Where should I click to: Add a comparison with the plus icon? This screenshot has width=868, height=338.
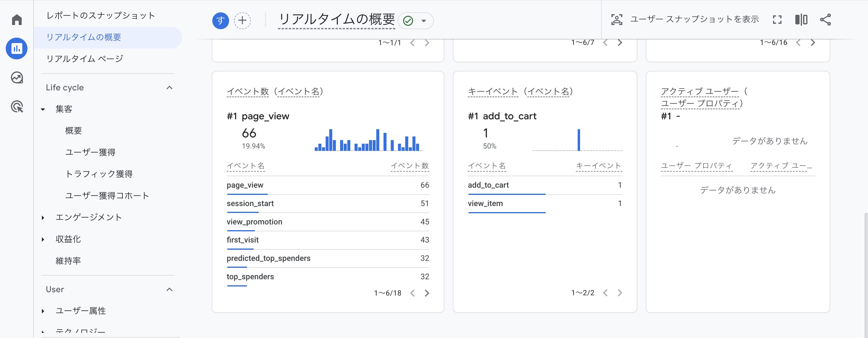coord(242,20)
